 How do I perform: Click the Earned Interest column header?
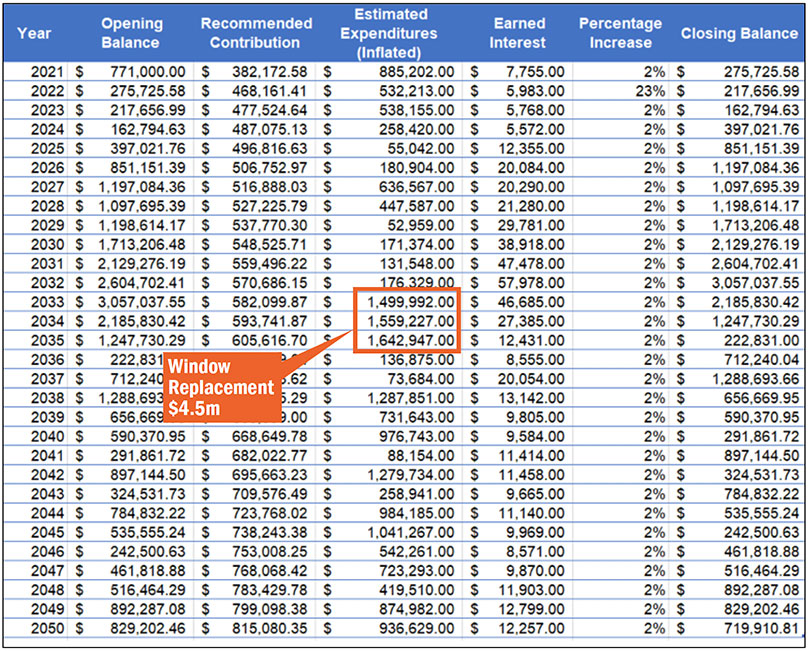tap(518, 33)
